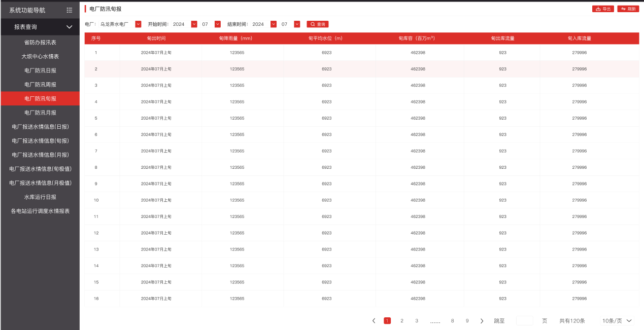Screen dimensions: 644x330
Task: Open the start year 2024 dropdown
Action: click(x=194, y=24)
